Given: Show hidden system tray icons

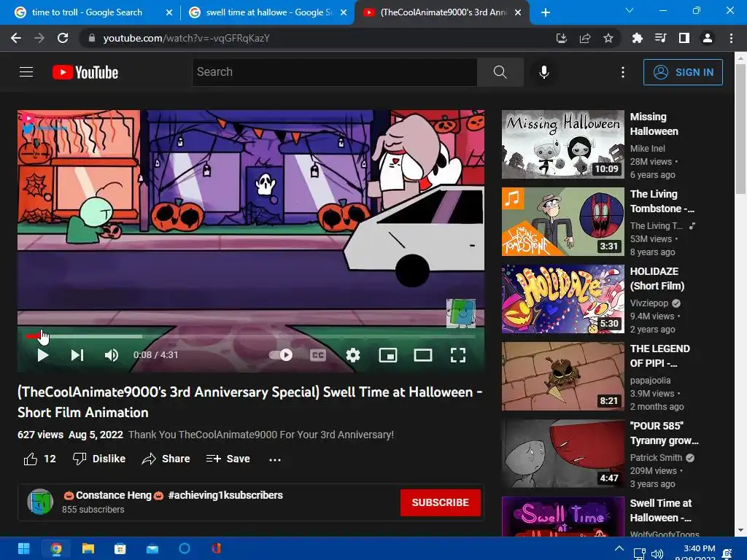Looking at the screenshot, I should (619, 548).
